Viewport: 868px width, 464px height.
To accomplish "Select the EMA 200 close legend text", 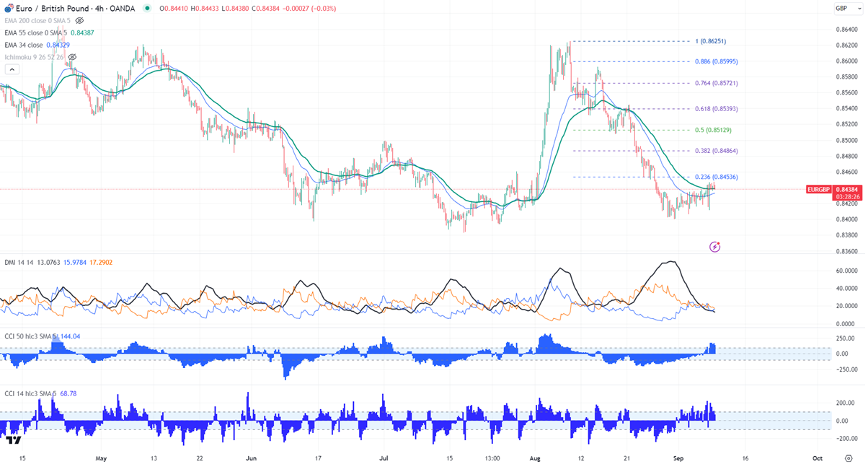I will tap(36, 20).
